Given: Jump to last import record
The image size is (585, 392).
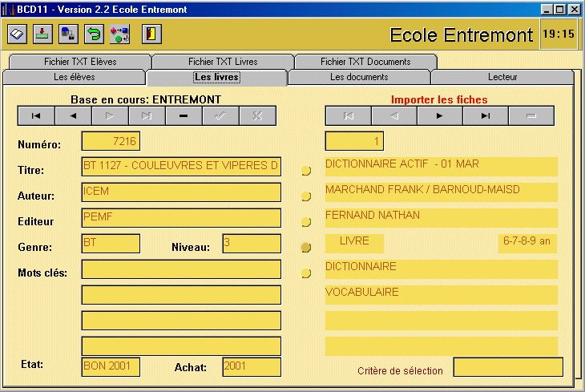Looking at the screenshot, I should 485,116.
